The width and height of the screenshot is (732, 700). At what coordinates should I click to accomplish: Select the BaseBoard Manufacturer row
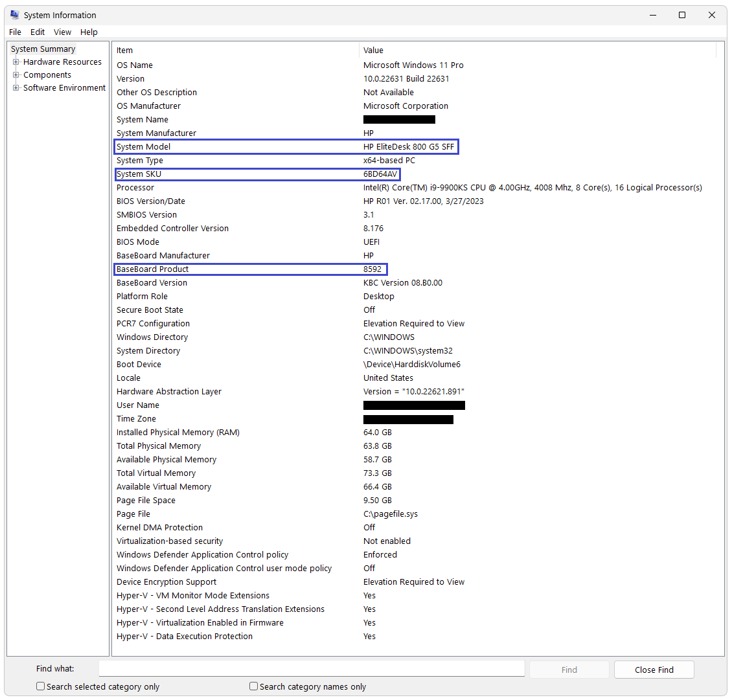pos(414,255)
